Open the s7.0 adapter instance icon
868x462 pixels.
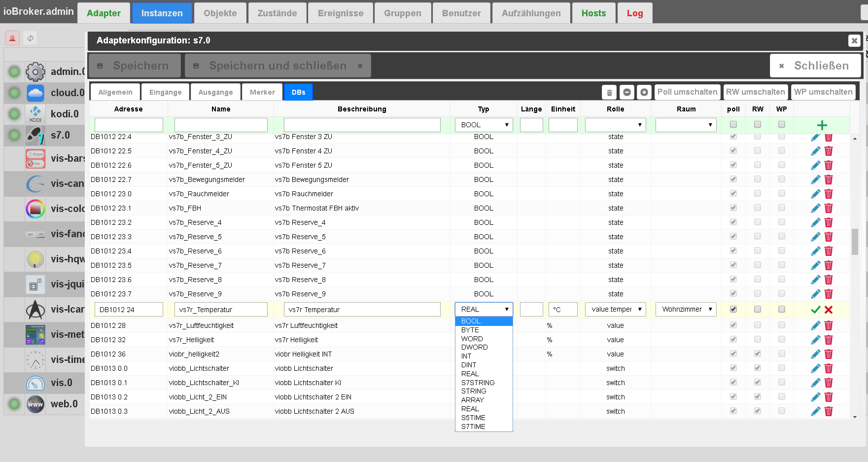[x=35, y=135]
